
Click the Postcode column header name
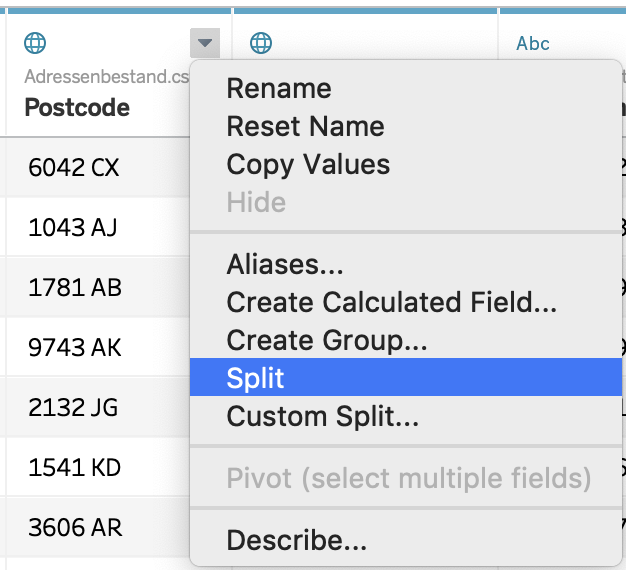(x=77, y=107)
